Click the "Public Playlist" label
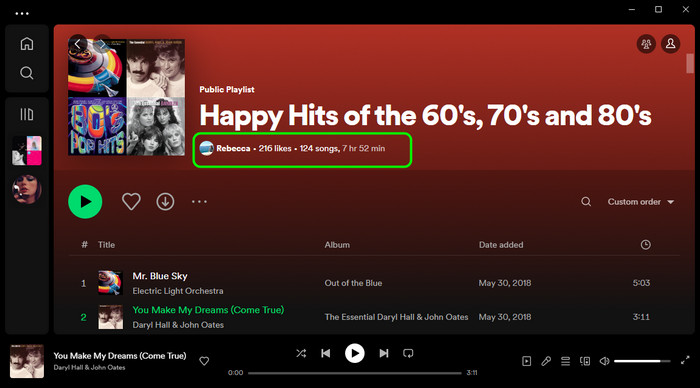 click(227, 89)
